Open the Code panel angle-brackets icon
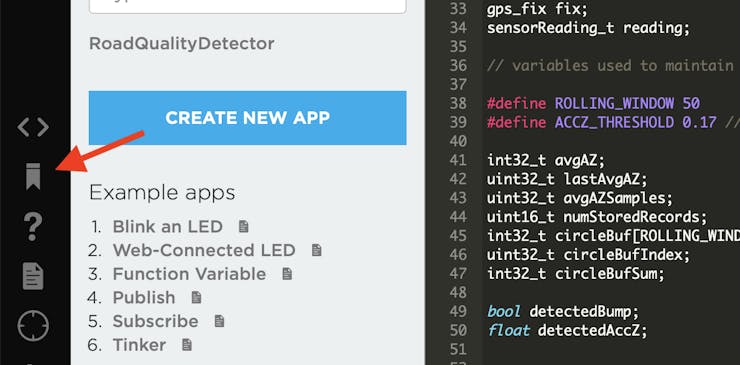Viewport: 740px width, 365px height. coord(34,127)
